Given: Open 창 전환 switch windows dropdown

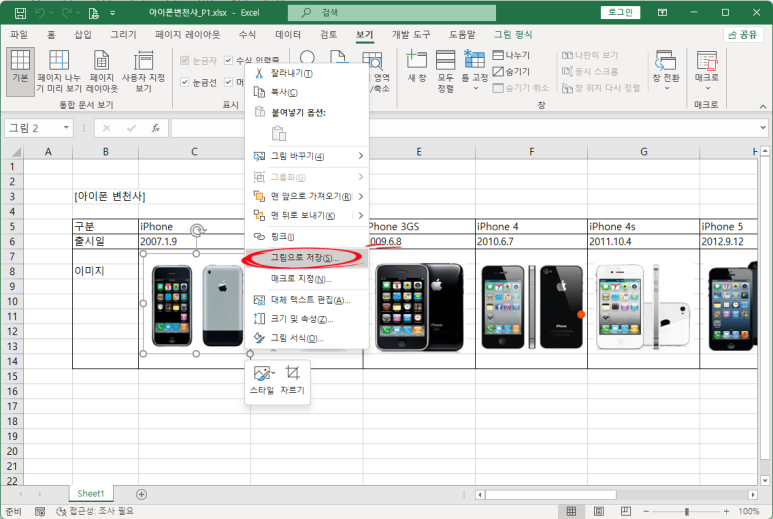Looking at the screenshot, I should [x=666, y=70].
